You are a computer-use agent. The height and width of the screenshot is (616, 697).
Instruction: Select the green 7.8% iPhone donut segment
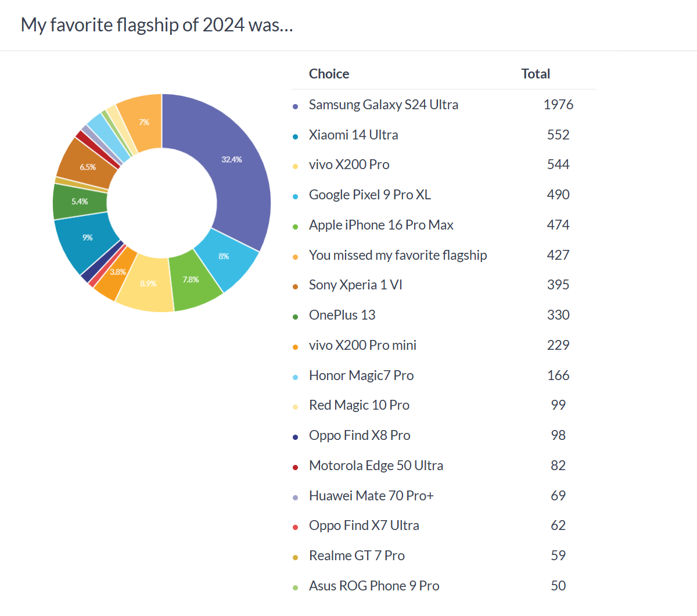tap(192, 280)
